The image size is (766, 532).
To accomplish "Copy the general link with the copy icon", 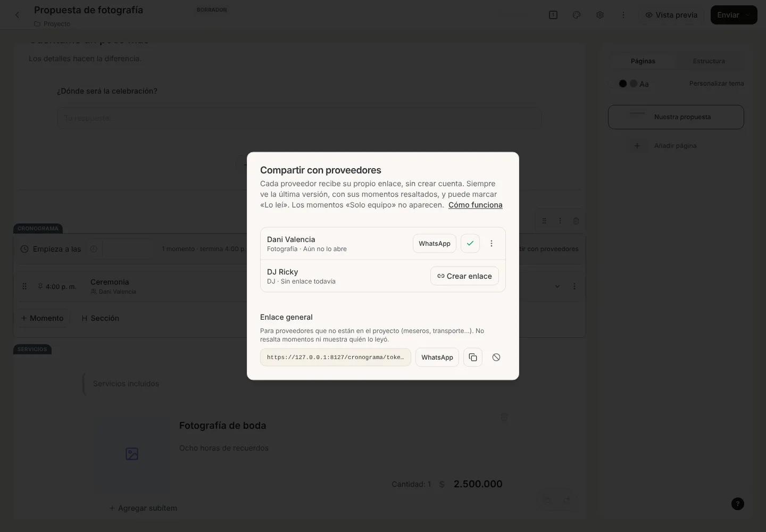I will (473, 358).
